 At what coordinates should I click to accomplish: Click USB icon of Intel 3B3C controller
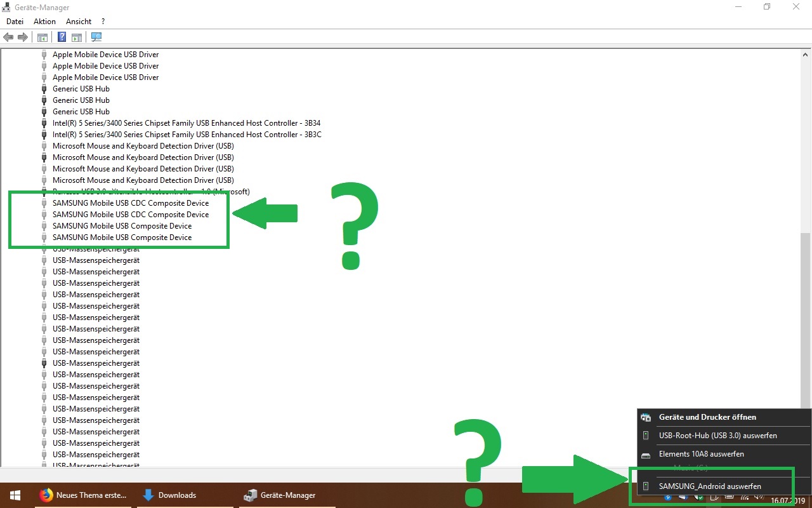pos(44,135)
